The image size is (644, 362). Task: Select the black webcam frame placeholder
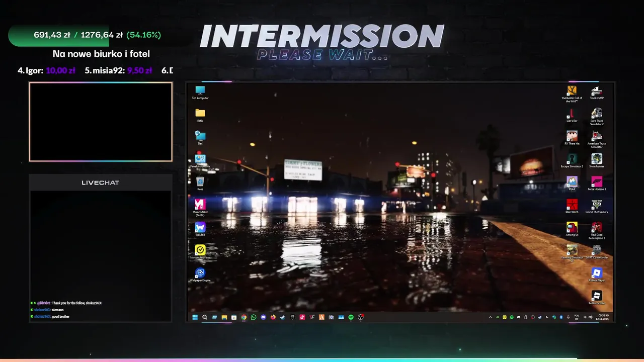click(101, 122)
